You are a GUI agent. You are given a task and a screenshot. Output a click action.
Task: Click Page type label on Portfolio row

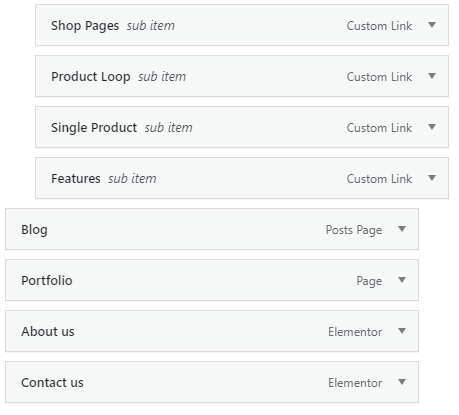[x=369, y=281]
